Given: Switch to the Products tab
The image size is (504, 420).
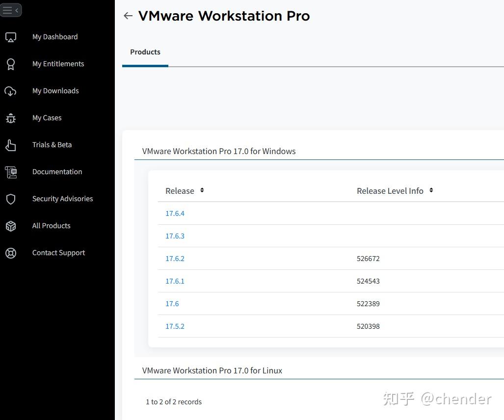Looking at the screenshot, I should pyautogui.click(x=145, y=52).
